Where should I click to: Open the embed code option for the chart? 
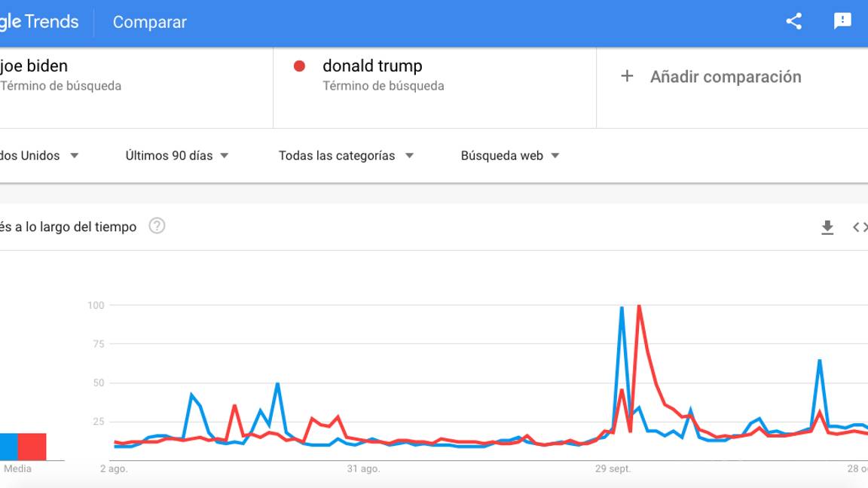click(x=861, y=227)
